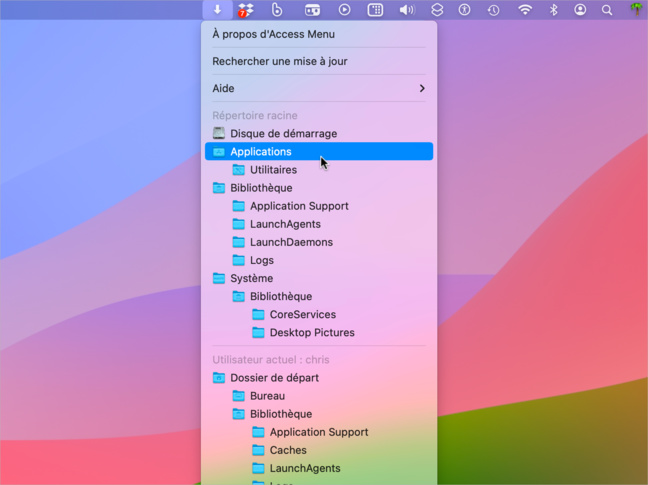This screenshot has height=485, width=648.
Task: Select Rechercher une mise à jour
Action: coord(319,61)
